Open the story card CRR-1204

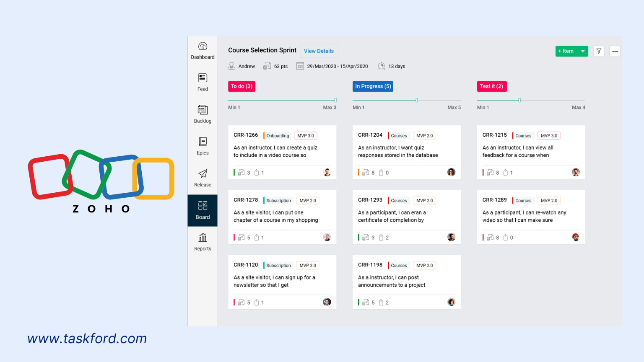pyautogui.click(x=406, y=152)
